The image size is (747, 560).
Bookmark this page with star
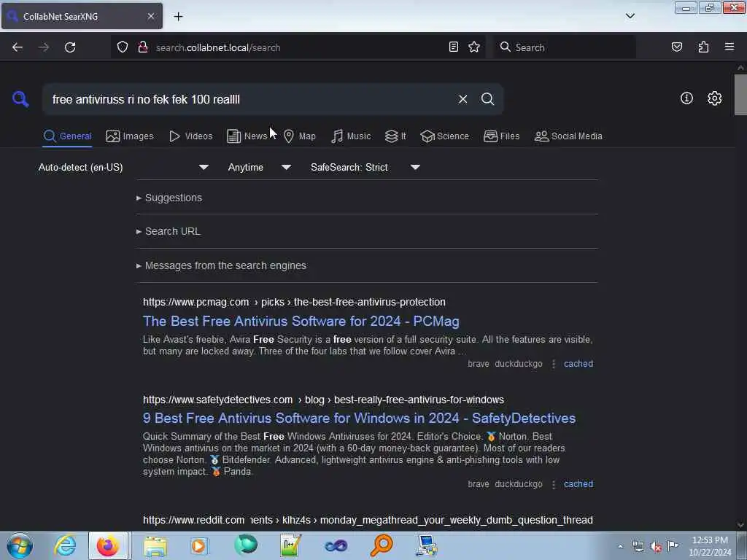pos(474,47)
